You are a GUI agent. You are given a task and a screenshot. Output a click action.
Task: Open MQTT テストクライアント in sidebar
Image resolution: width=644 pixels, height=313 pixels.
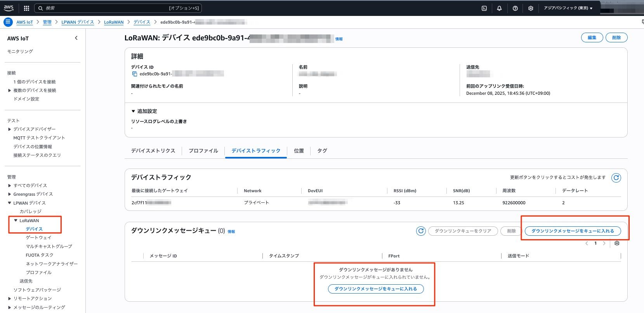[39, 138]
